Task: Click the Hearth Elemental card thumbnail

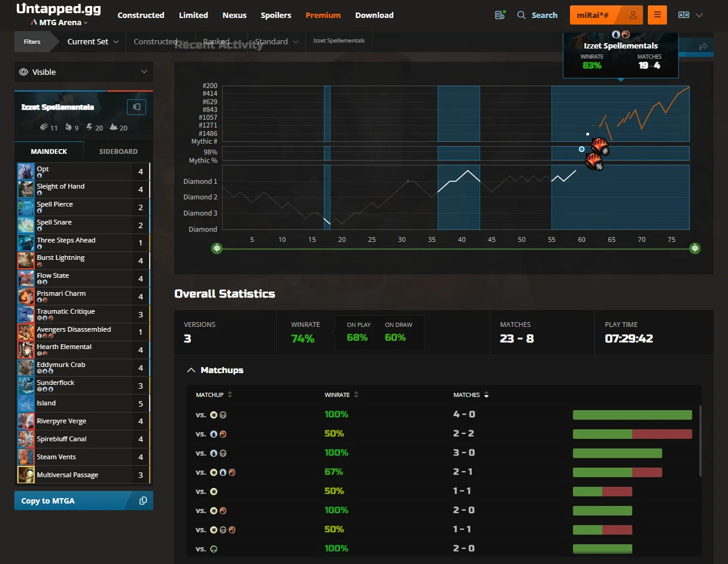Action: pos(26,350)
